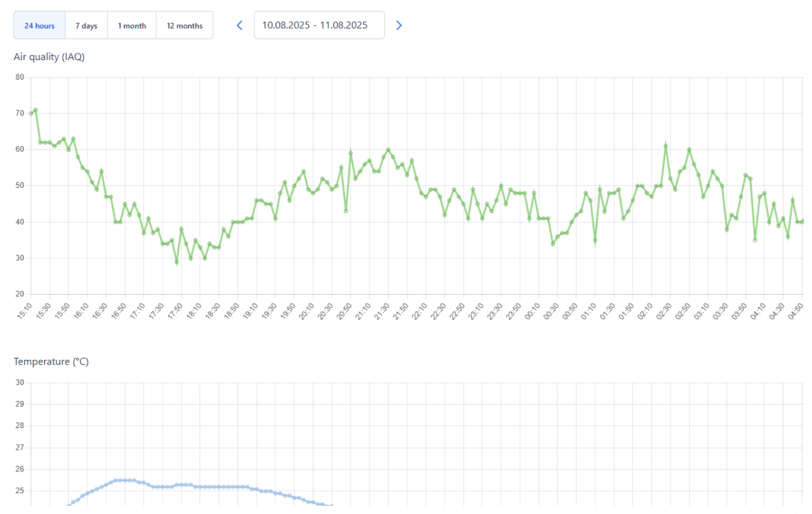Click the Temperature (°C) chart title
This screenshot has width=812, height=514.
(51, 362)
